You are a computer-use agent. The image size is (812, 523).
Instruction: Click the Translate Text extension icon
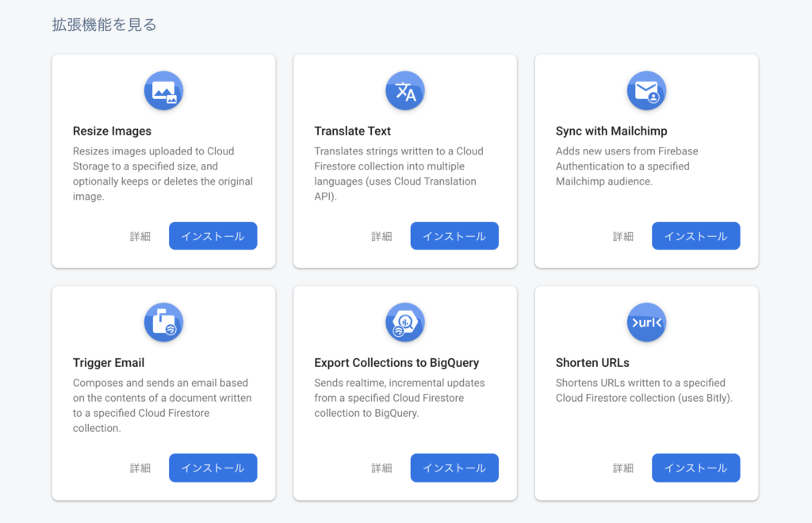pyautogui.click(x=405, y=91)
